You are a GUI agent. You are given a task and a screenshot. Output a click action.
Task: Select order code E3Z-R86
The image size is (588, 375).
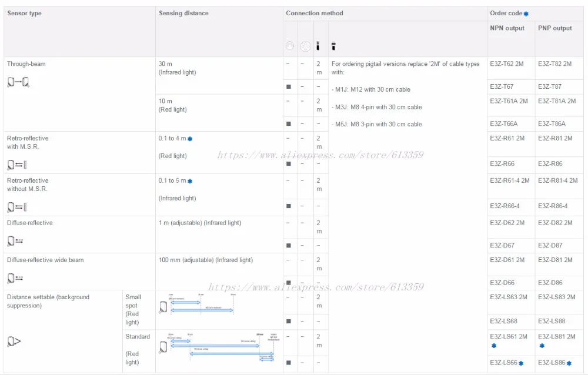tap(550, 164)
